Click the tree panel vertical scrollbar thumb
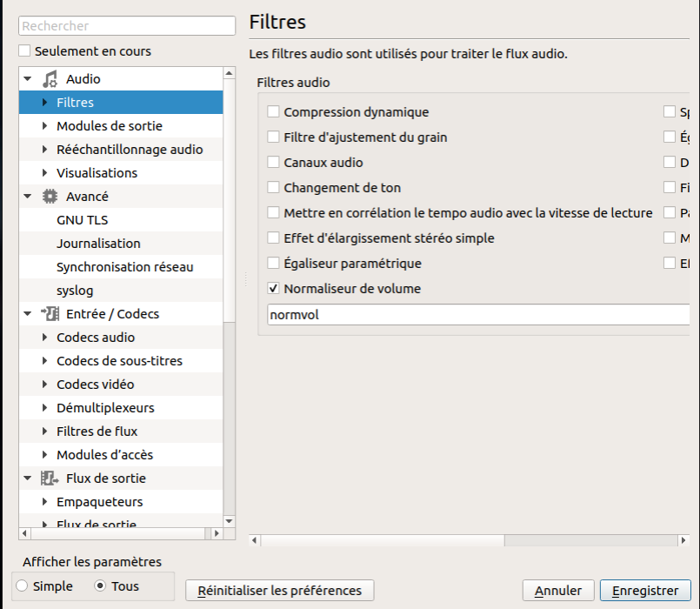Screen dimensions: 700x609 229,201
